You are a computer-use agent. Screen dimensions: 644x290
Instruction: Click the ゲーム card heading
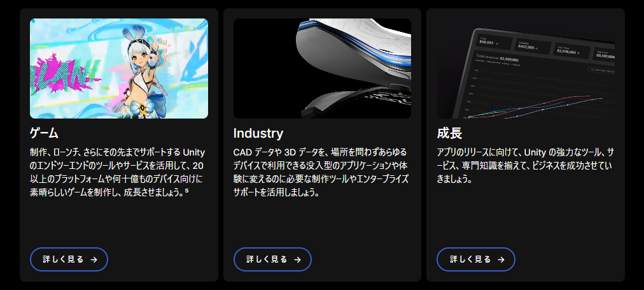coord(44,133)
